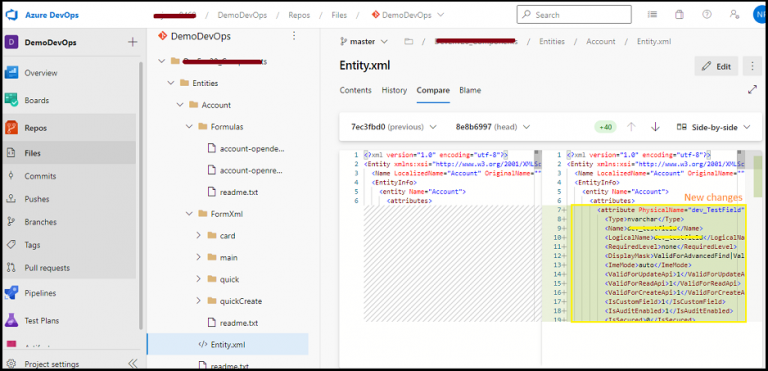The height and width of the screenshot is (371, 768).
Task: Open the Project settings gear icon
Action: point(12,364)
